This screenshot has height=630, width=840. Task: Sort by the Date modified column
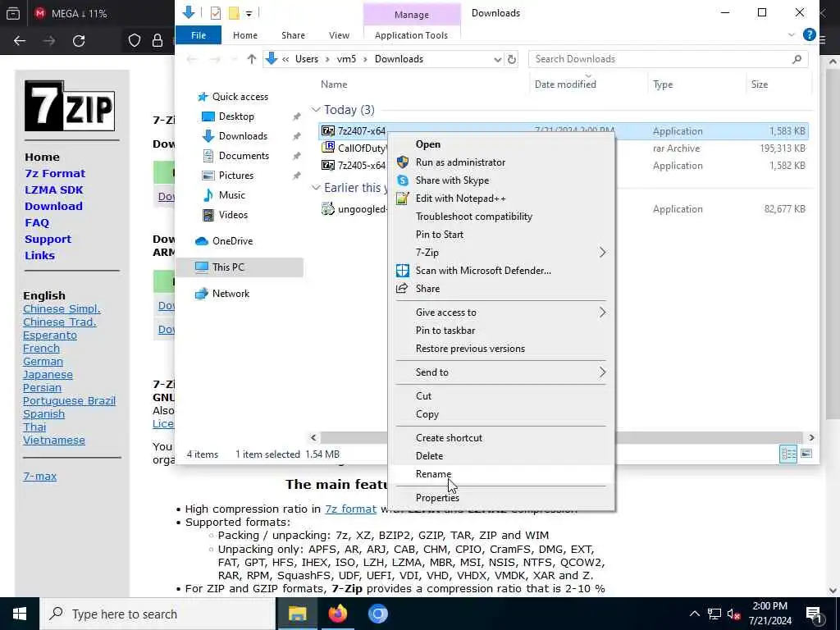[565, 84]
